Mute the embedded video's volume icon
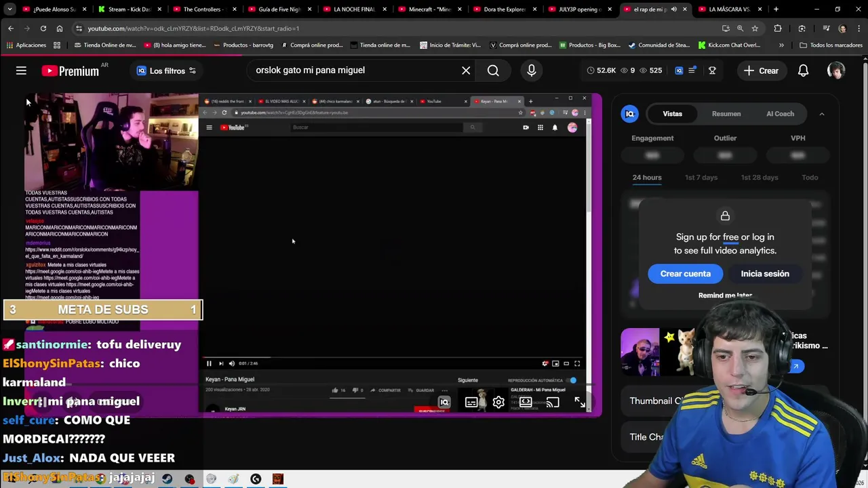Viewport: 868px width, 488px height. pos(232,363)
